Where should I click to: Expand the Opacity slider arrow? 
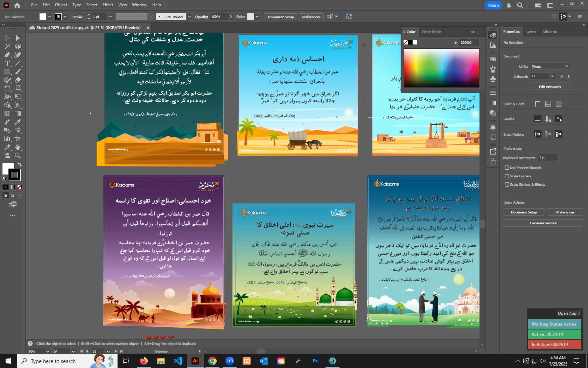231,17
